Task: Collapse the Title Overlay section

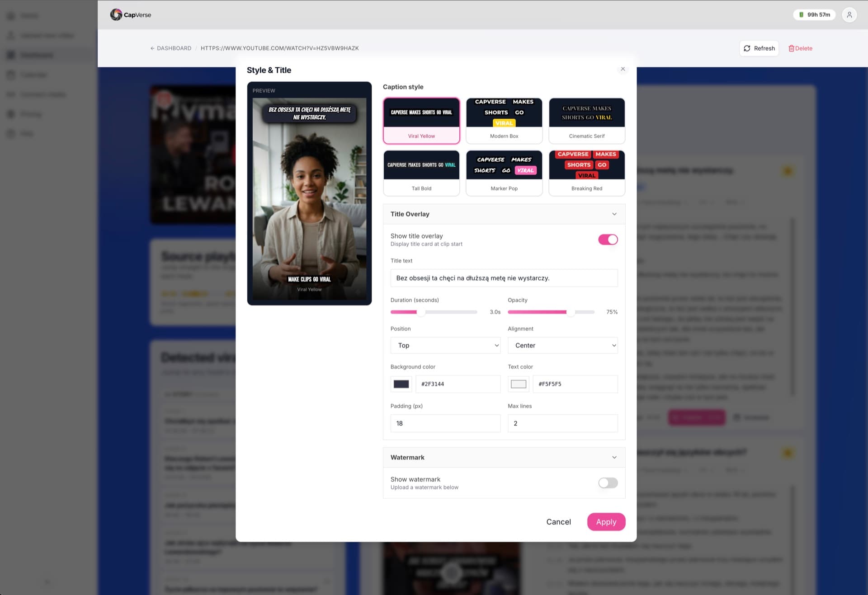Action: (x=614, y=214)
